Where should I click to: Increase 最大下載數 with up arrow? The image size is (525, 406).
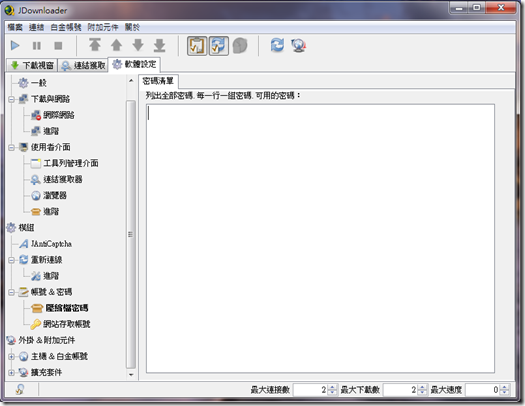pos(422,387)
